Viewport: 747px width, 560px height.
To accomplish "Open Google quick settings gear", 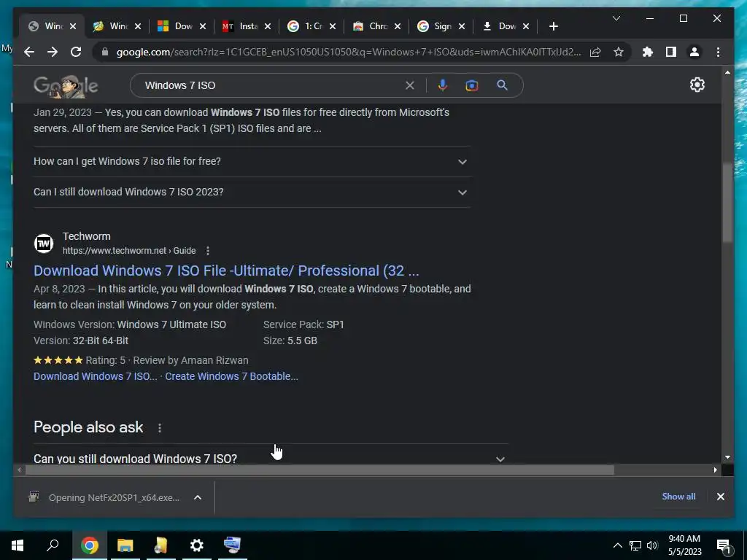I will (697, 85).
